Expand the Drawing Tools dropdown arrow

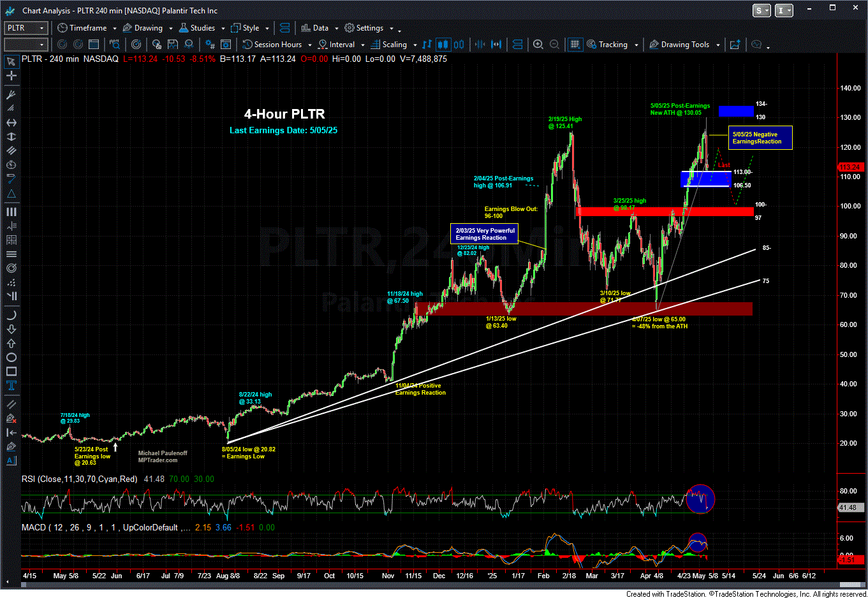coord(718,45)
